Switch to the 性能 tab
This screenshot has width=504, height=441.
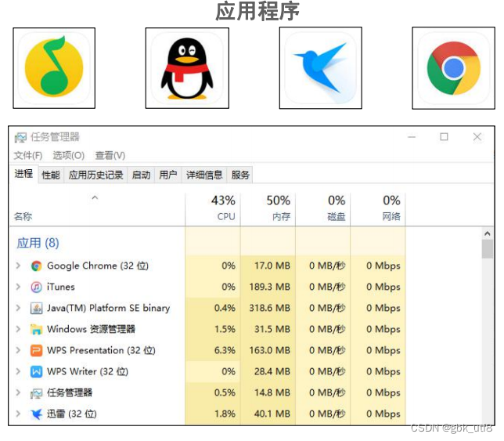(x=51, y=175)
